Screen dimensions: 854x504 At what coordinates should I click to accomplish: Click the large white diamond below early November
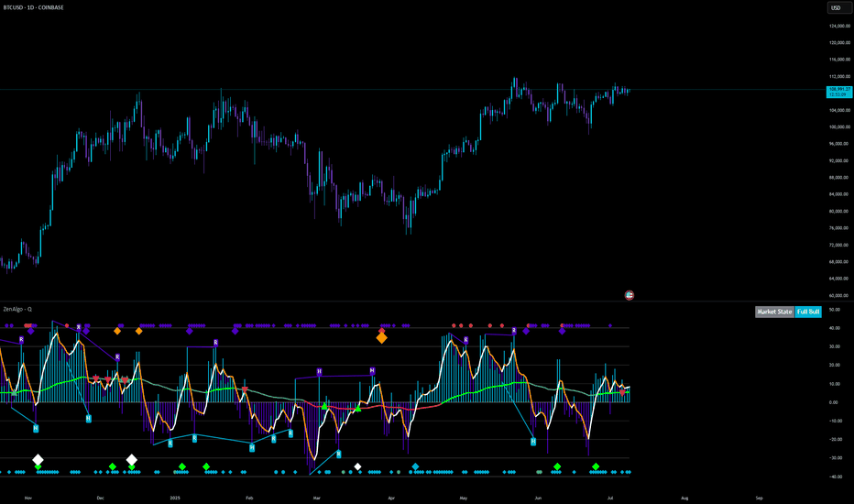[38, 460]
